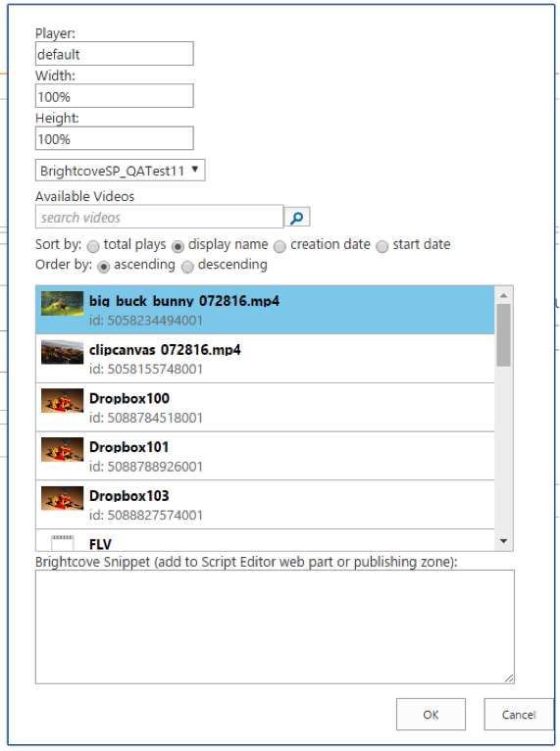Click inside the Brightcove Snippet text area

click(x=275, y=626)
